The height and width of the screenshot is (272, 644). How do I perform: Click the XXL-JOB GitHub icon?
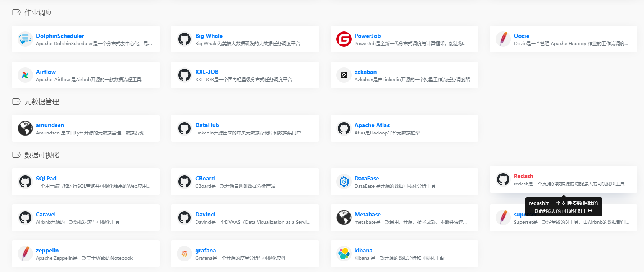click(184, 75)
